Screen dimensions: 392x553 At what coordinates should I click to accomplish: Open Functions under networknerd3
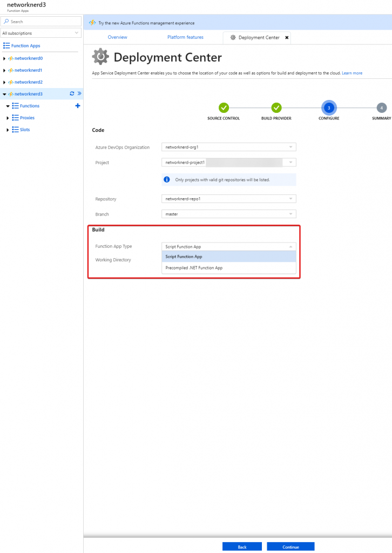(30, 106)
